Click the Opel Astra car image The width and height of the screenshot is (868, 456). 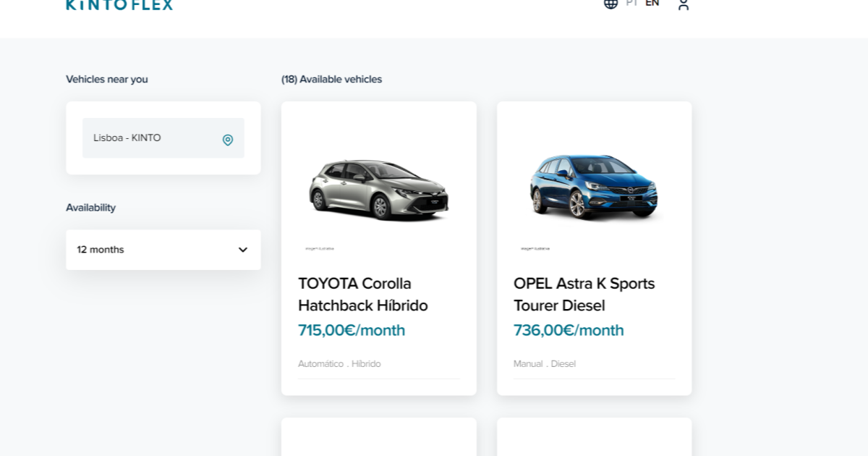593,190
